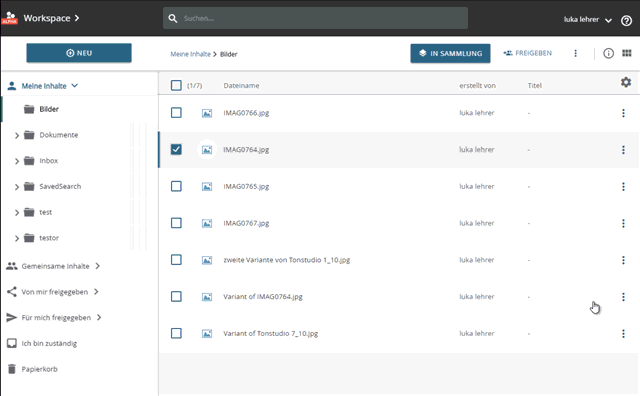The height and width of the screenshot is (396, 640).
Task: Expand Gemeinsame Inhalte chevron
Action: (98, 266)
